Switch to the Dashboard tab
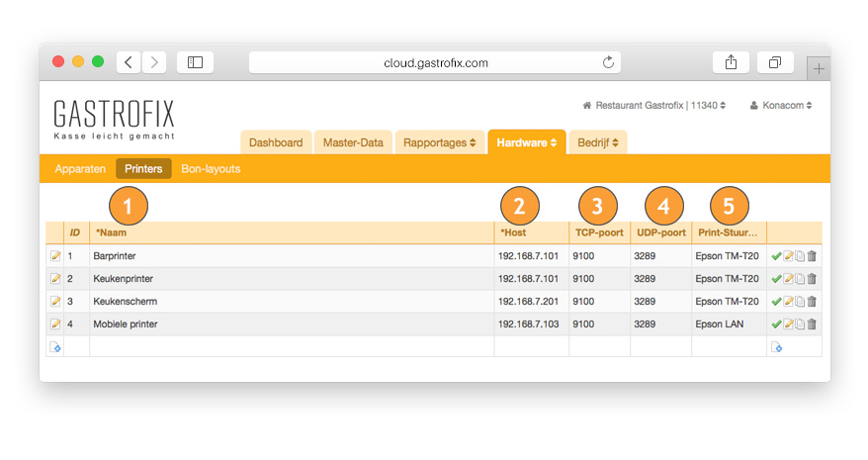 276,142
